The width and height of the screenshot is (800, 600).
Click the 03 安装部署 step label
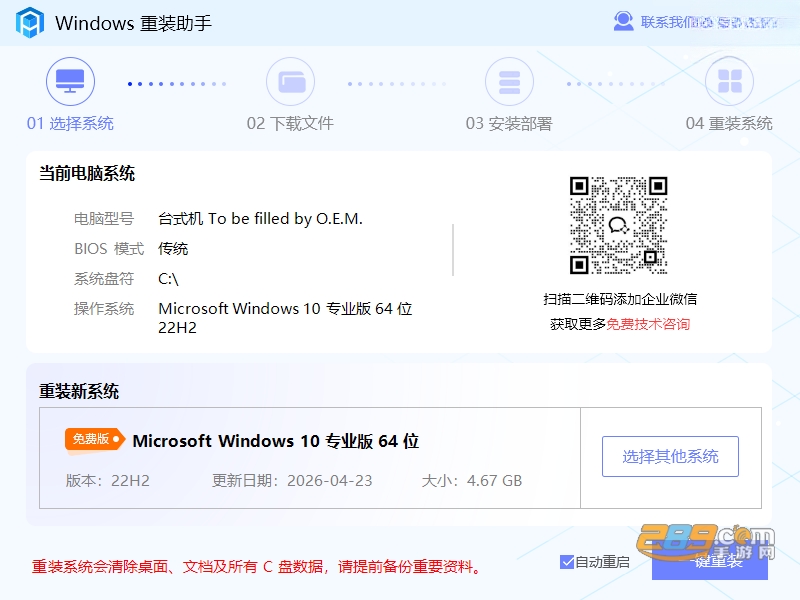coord(509,123)
